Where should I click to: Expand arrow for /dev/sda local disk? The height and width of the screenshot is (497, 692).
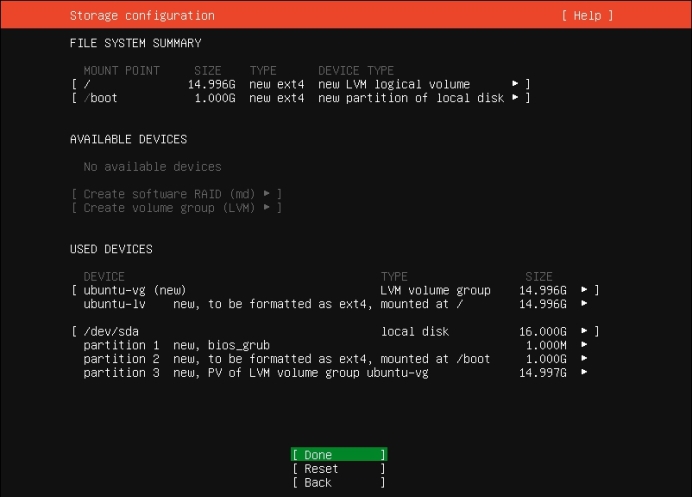[x=584, y=331]
